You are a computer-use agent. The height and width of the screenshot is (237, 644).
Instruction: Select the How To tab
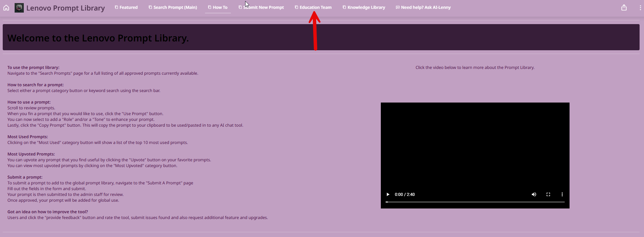tap(218, 7)
